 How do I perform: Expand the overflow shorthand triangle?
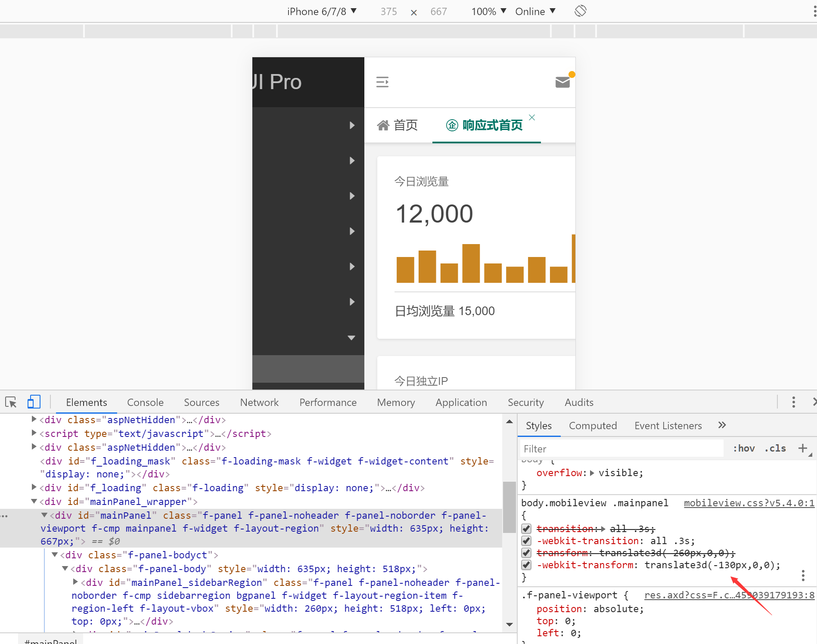(592, 473)
